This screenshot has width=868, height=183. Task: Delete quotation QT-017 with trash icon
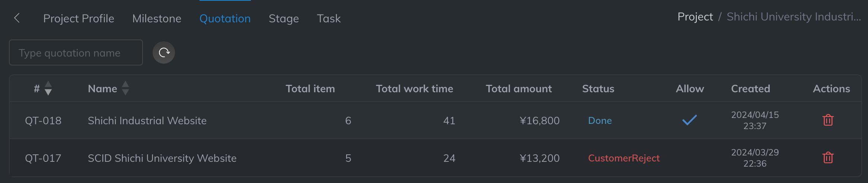(828, 158)
